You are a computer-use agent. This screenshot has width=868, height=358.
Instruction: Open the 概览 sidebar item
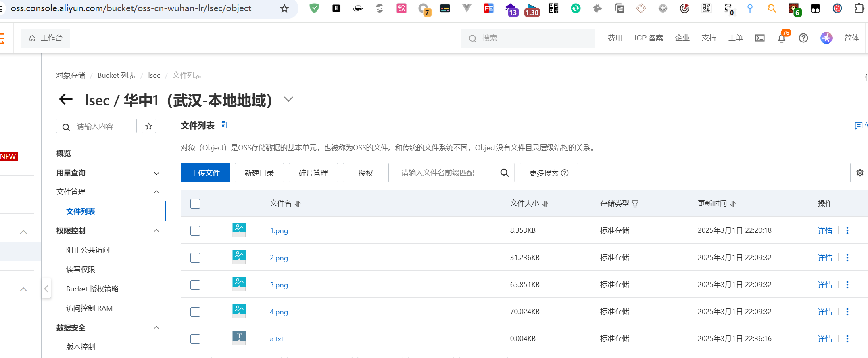coord(64,153)
